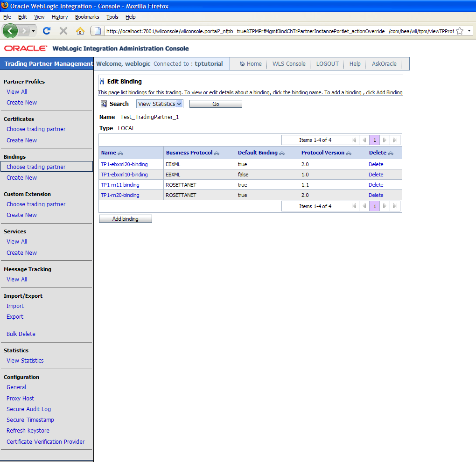Delete the TP1-rn11-binding row
This screenshot has width=476, height=462.
(x=376, y=185)
